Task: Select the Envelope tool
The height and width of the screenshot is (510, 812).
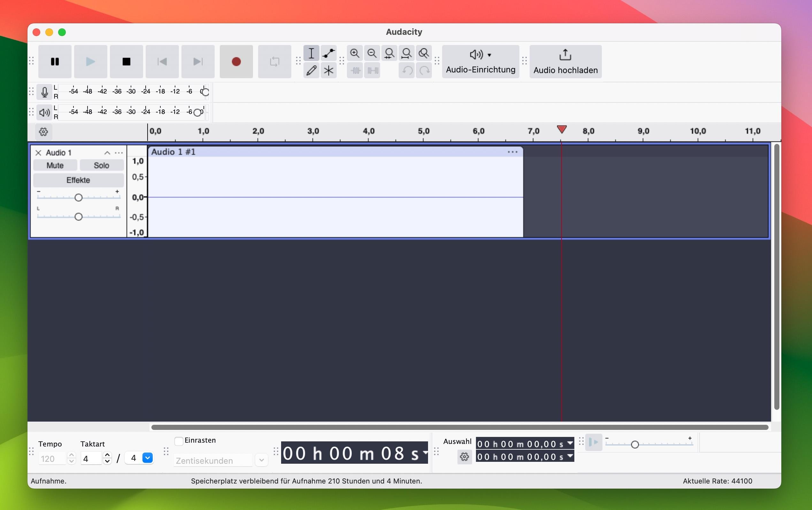Action: [328, 53]
